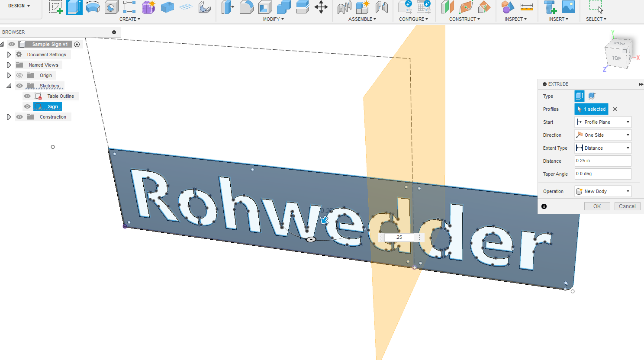Choose the Thin Extrude type icon
Screen dimensions: 644x360
pos(592,96)
